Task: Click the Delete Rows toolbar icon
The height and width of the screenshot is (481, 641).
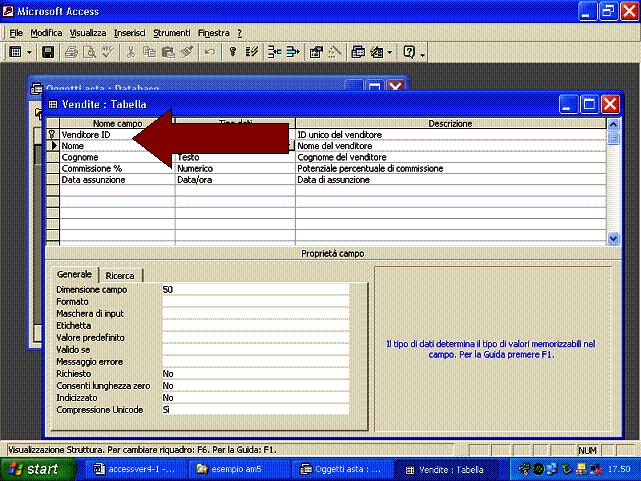Action: click(293, 52)
